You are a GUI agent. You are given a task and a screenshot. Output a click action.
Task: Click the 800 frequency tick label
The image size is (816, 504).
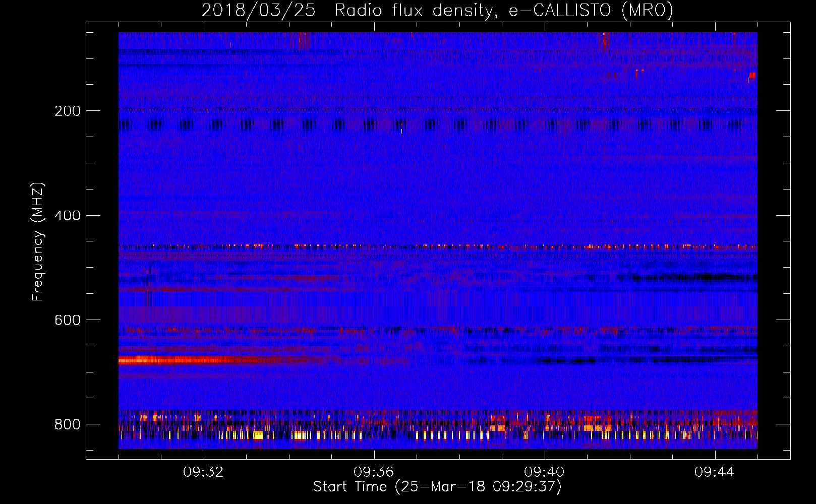pyautogui.click(x=68, y=424)
